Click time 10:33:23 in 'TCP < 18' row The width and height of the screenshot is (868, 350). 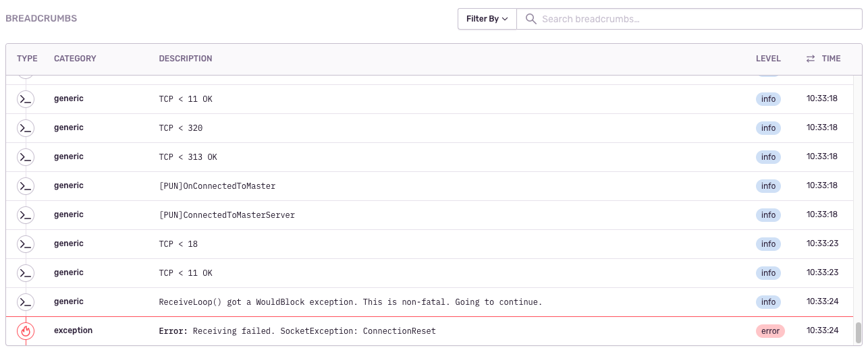coord(822,244)
